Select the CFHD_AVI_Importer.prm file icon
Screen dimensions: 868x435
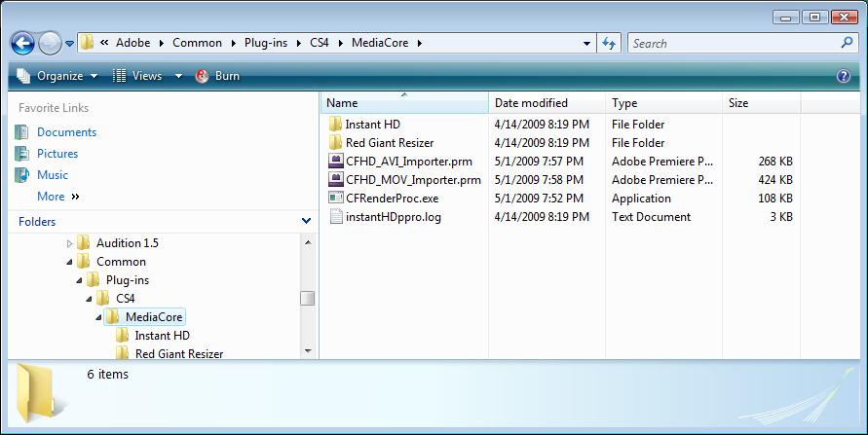336,162
